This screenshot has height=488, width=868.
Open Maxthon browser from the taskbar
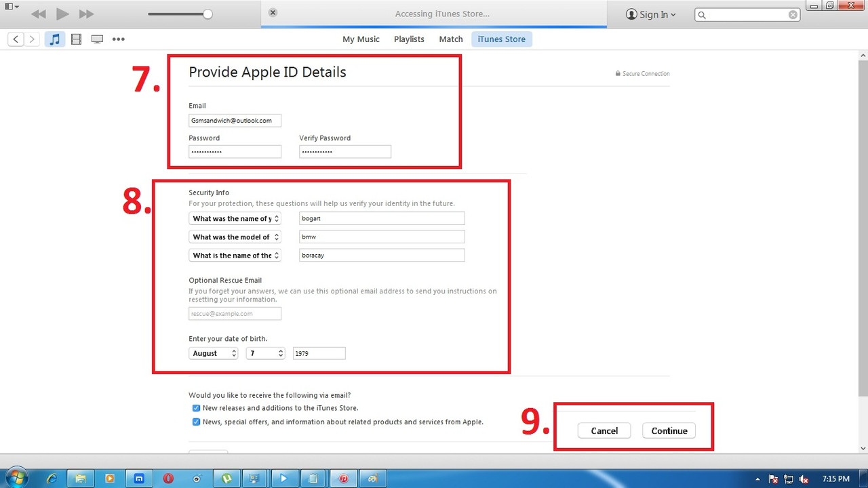pyautogui.click(x=139, y=478)
